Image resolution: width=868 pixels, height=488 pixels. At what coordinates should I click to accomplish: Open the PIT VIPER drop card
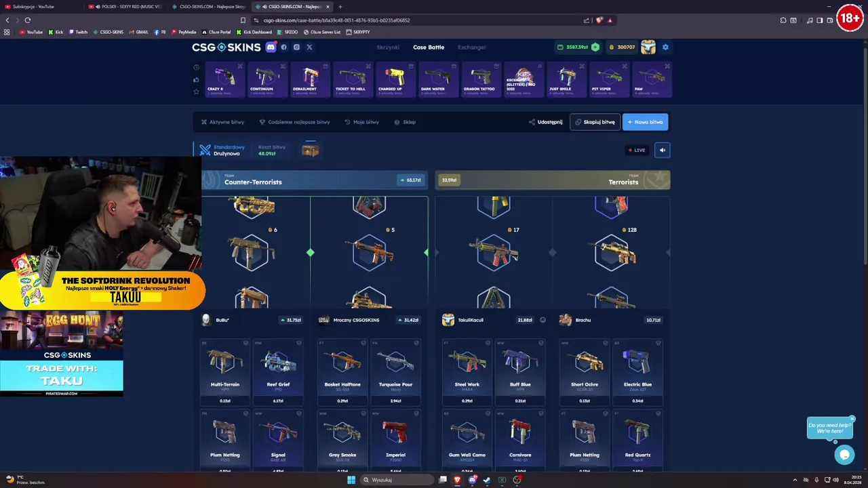coord(608,79)
